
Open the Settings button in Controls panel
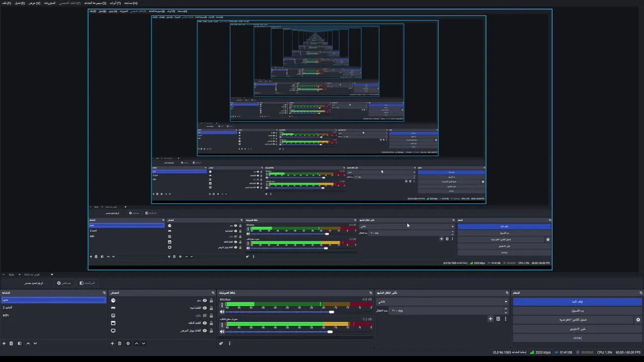[577, 338]
